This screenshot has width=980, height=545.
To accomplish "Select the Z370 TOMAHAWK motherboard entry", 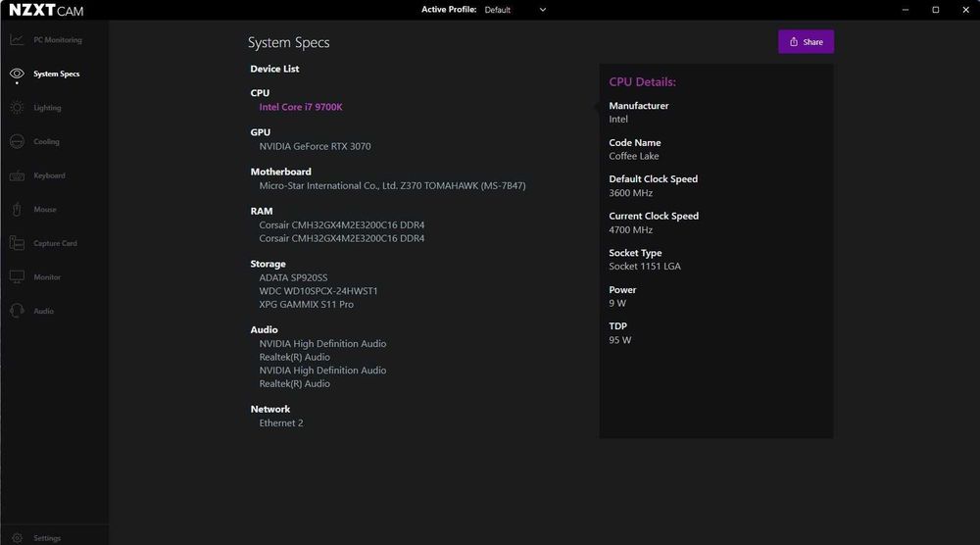I will 393,185.
